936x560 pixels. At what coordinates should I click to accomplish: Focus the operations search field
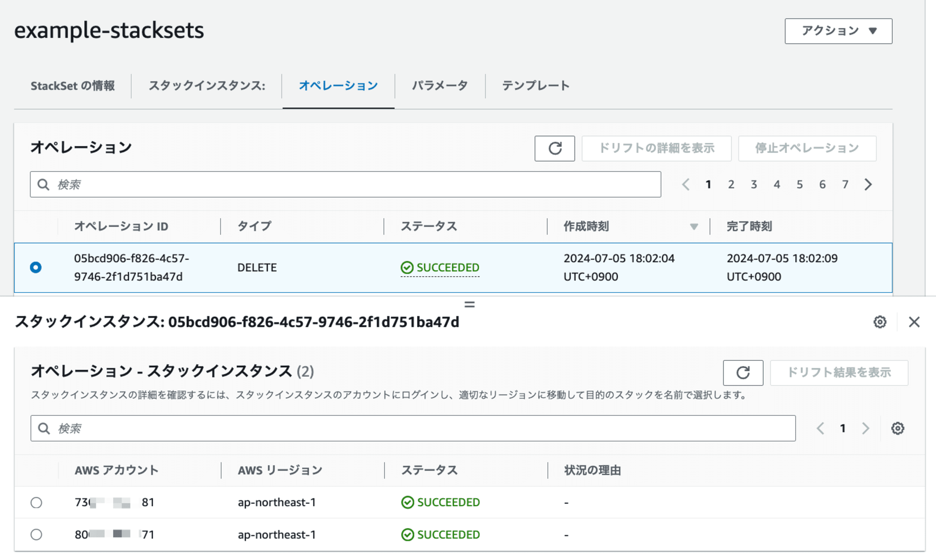pyautogui.click(x=345, y=184)
